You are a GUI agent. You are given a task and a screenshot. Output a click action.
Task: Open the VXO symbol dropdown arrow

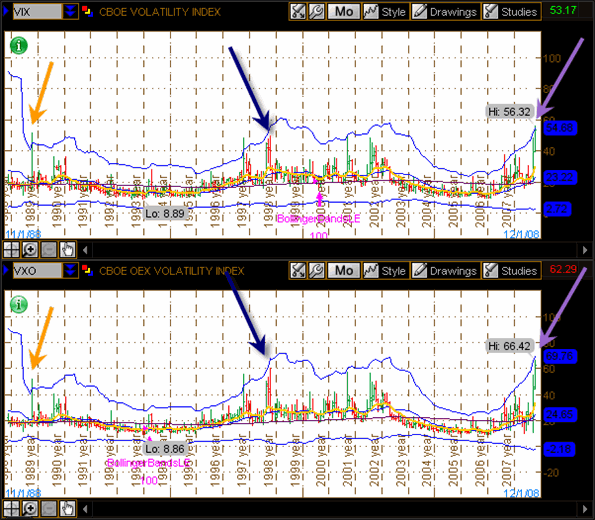coord(70,271)
